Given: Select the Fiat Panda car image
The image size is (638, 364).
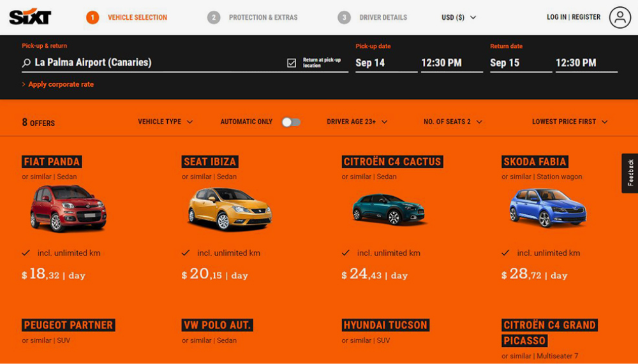Looking at the screenshot, I should click(68, 208).
